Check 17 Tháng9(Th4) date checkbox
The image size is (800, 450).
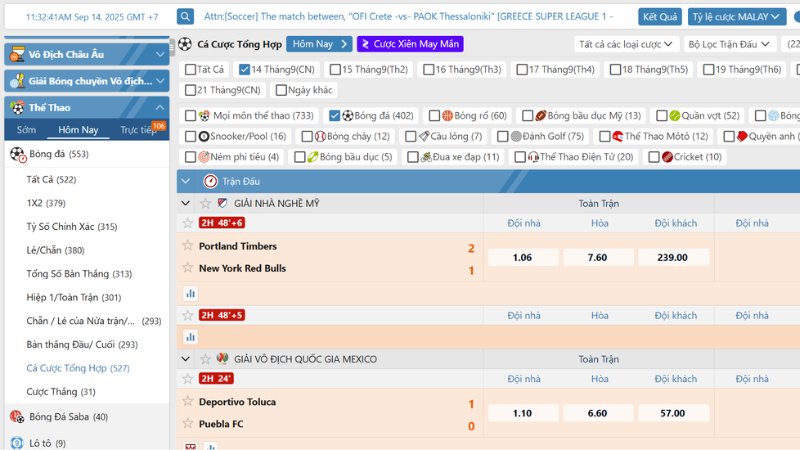point(522,69)
